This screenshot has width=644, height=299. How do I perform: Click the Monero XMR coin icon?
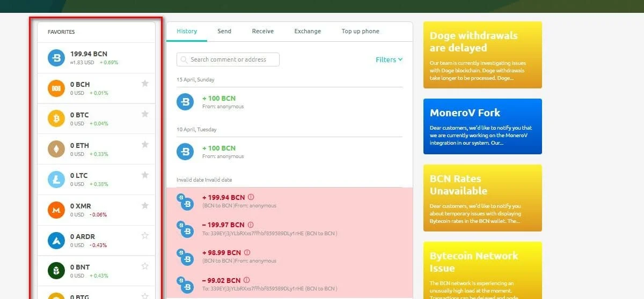[56, 210]
